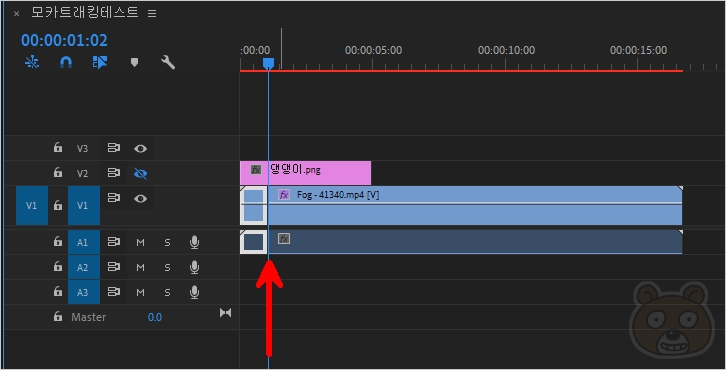Toggle Linked Selection icon
This screenshot has height=370, width=726.
pos(100,62)
